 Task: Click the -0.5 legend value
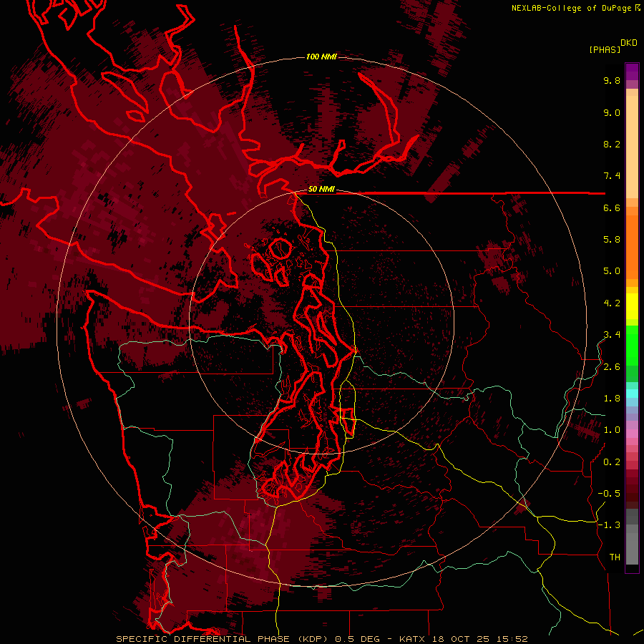tap(609, 494)
